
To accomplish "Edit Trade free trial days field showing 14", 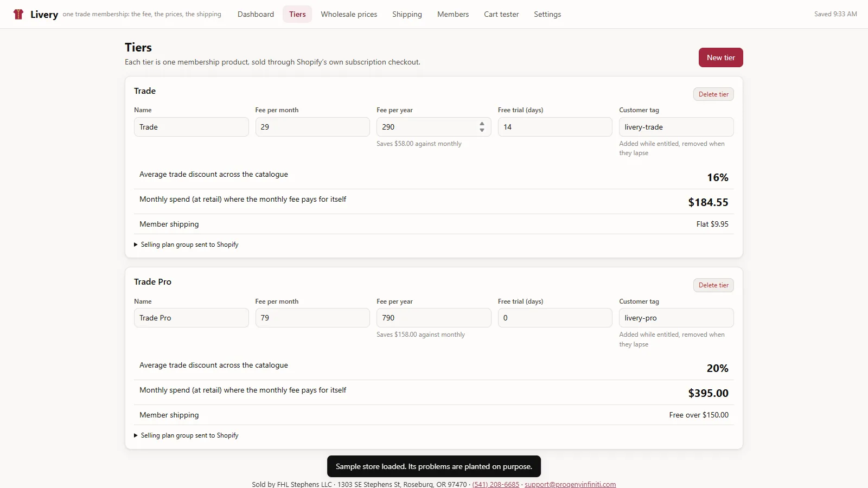I will coord(555,127).
